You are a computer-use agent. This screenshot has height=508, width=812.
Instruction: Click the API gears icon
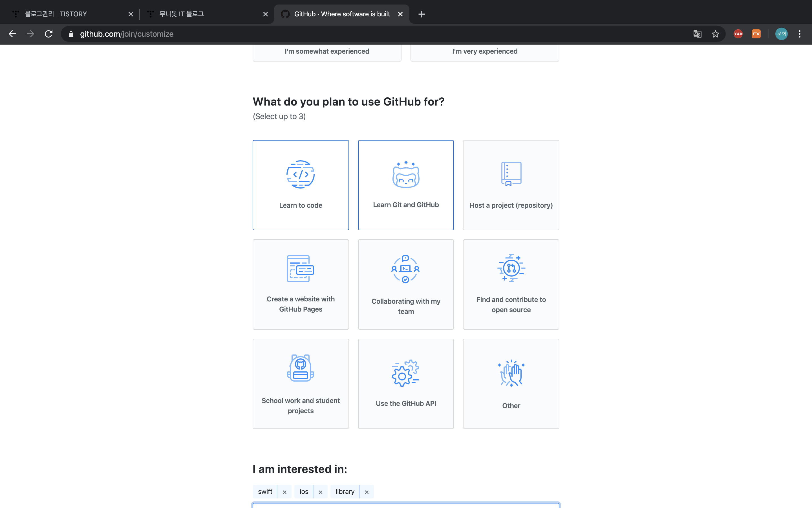(405, 373)
